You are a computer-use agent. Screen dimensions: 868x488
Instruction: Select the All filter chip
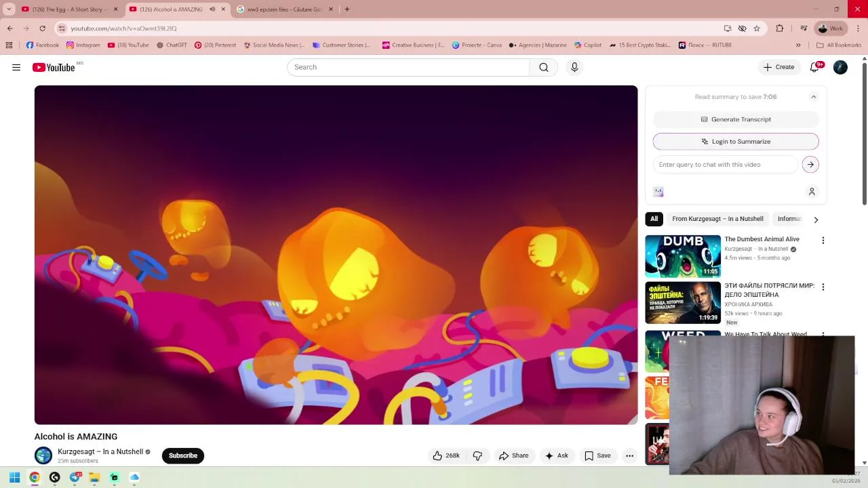click(x=654, y=219)
